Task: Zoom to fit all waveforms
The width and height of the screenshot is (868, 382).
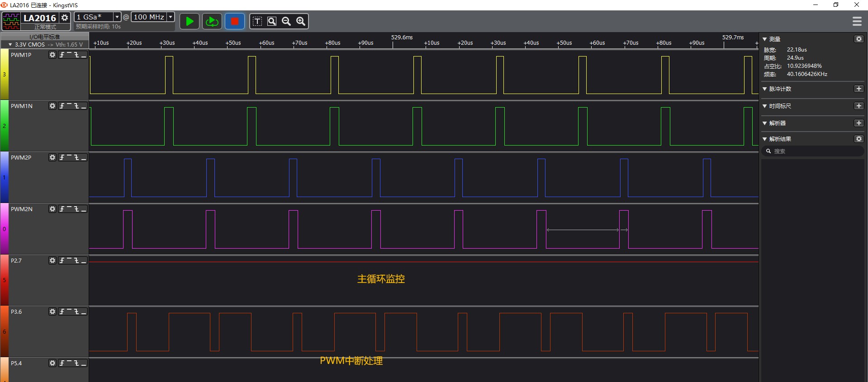Action: click(272, 21)
